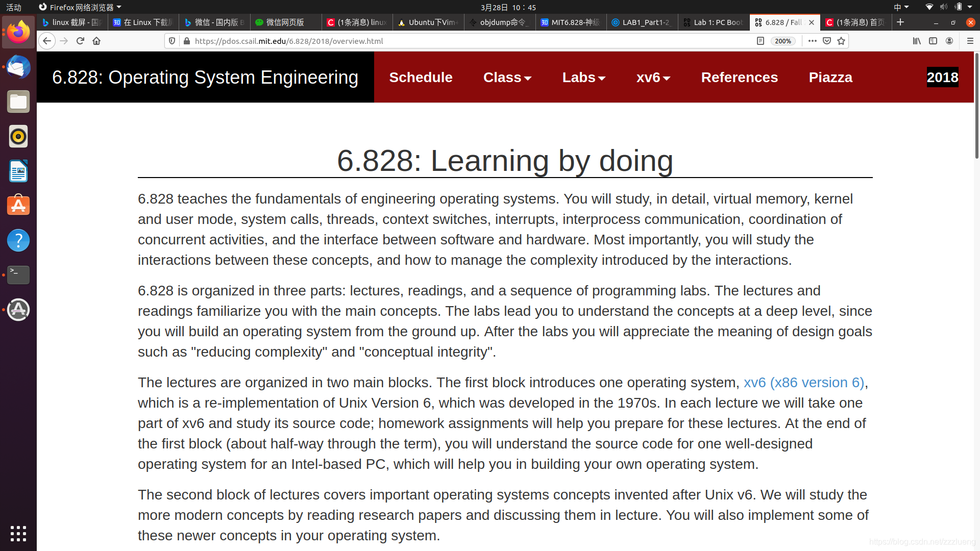Open Terminal from the Ubuntu dock
This screenshot has width=980, height=551.
pyautogui.click(x=18, y=274)
